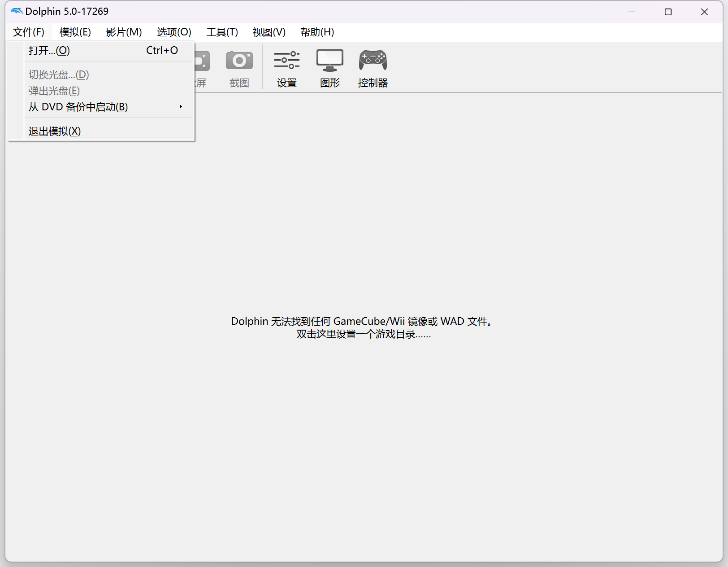The height and width of the screenshot is (567, 728).
Task: Choose 退出模拟(X) to quit
Action: point(101,131)
